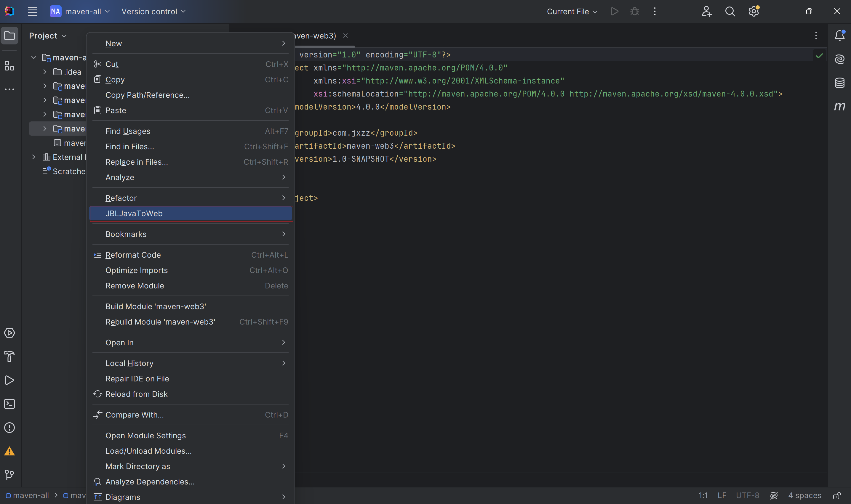The height and width of the screenshot is (504, 851).
Task: Click the maven-all breadcrumb at the bottom
Action: (x=30, y=495)
